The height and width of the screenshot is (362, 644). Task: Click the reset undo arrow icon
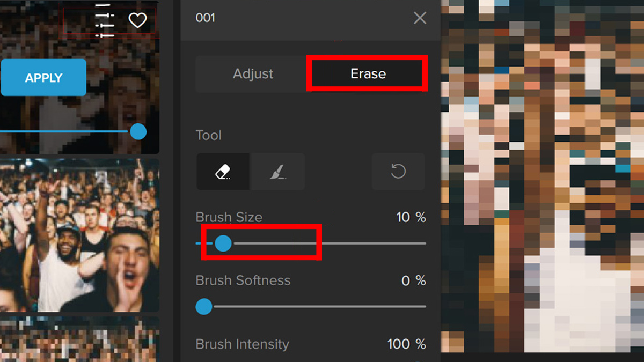pos(398,172)
